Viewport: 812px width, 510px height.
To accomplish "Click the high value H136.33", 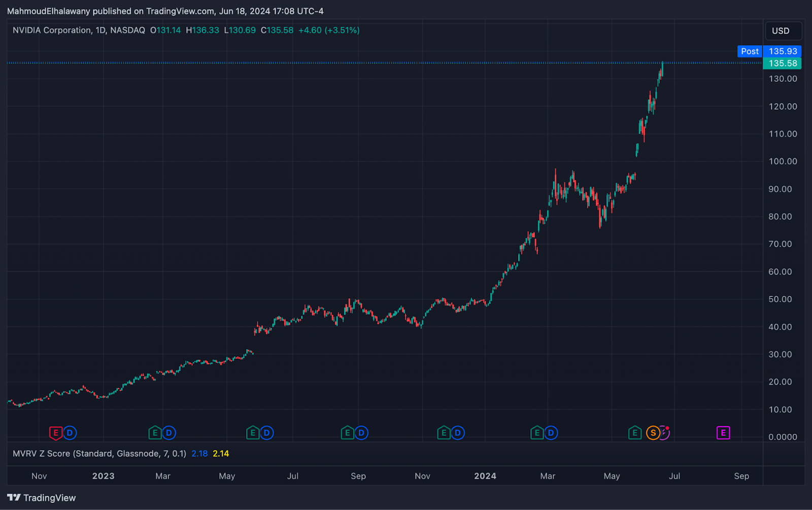I will (202, 30).
